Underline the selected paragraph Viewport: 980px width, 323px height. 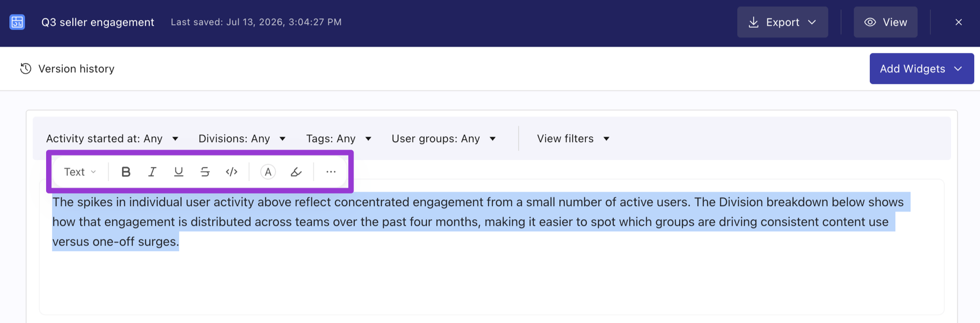[x=179, y=172]
